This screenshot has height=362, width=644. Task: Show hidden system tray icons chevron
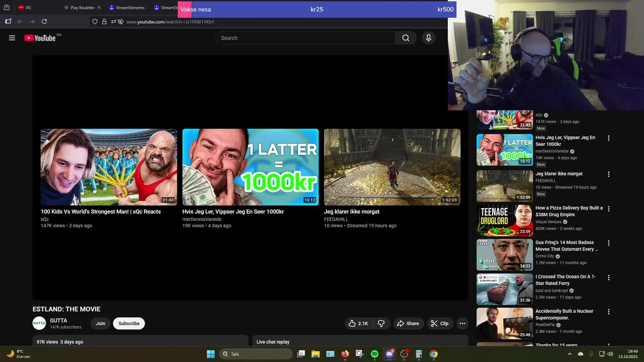pyautogui.click(x=570, y=354)
